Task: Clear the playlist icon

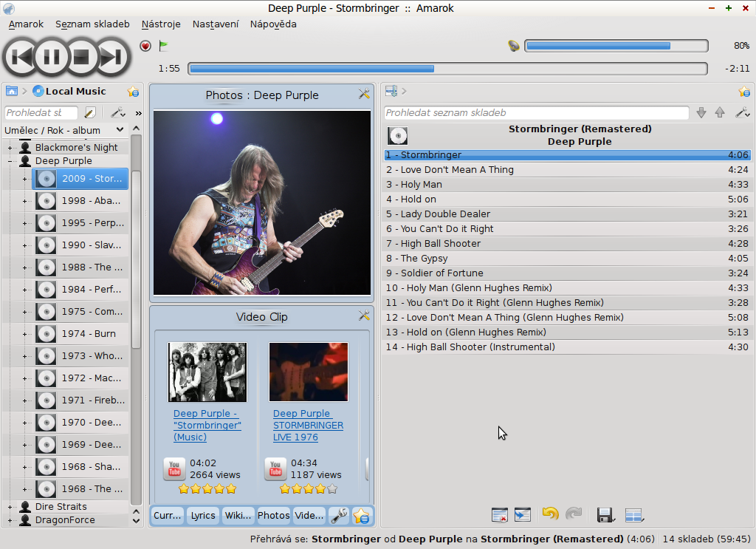Action: point(500,515)
